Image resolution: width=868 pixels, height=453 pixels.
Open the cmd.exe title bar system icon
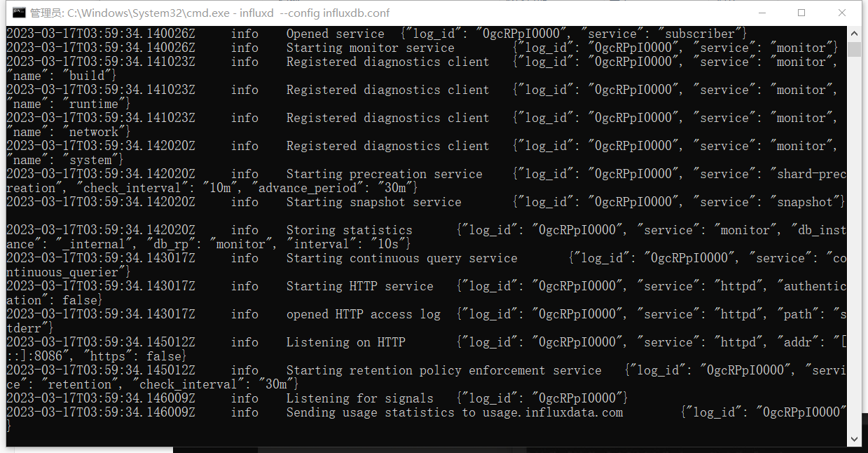click(20, 13)
